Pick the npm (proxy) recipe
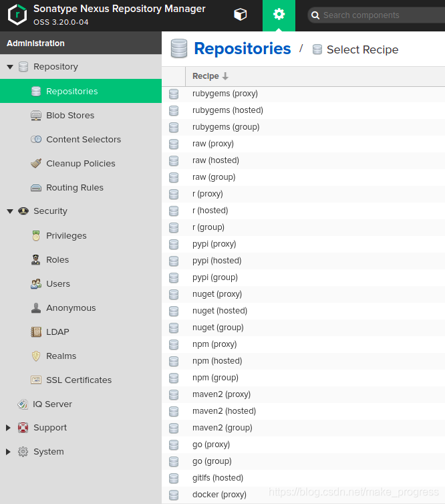This screenshot has width=445, height=504. click(303, 344)
